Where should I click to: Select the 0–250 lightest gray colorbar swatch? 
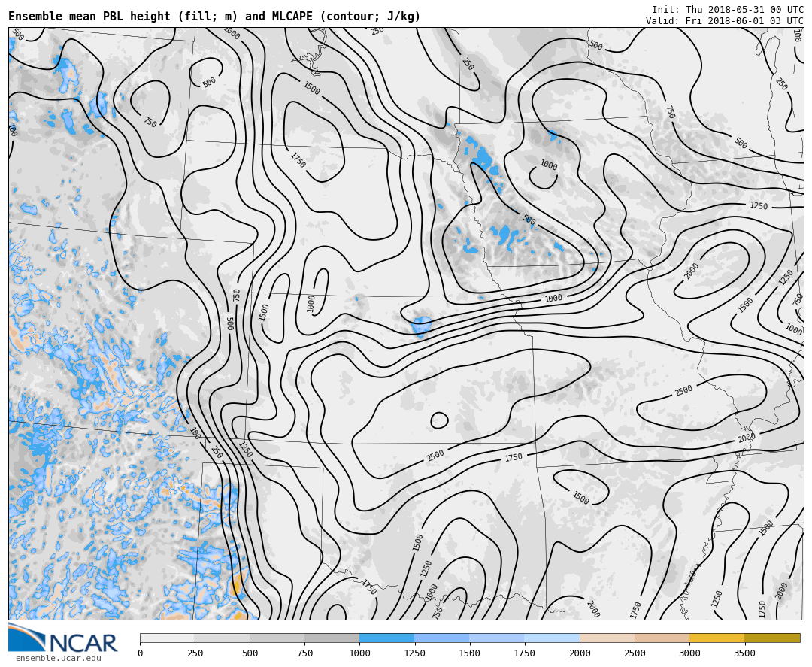[x=167, y=638]
